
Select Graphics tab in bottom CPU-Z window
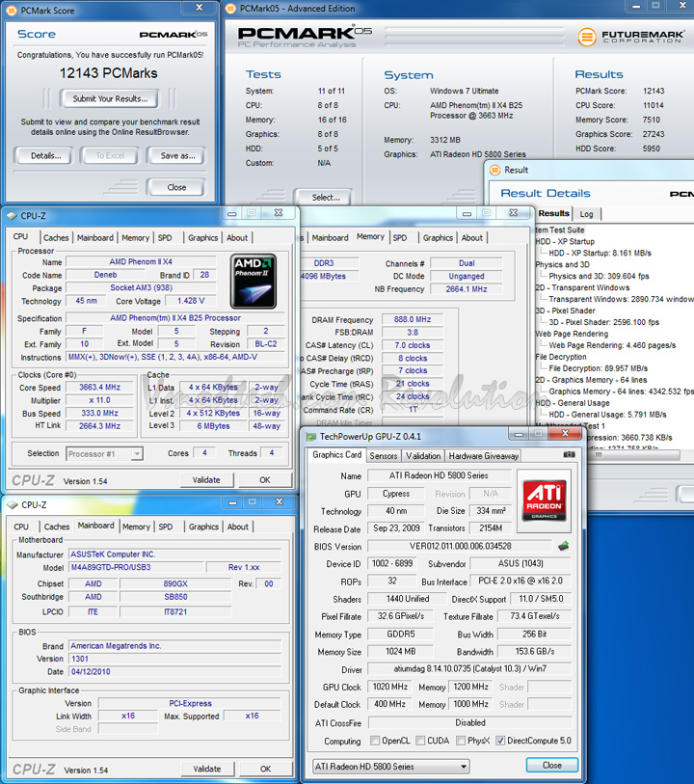(x=203, y=527)
